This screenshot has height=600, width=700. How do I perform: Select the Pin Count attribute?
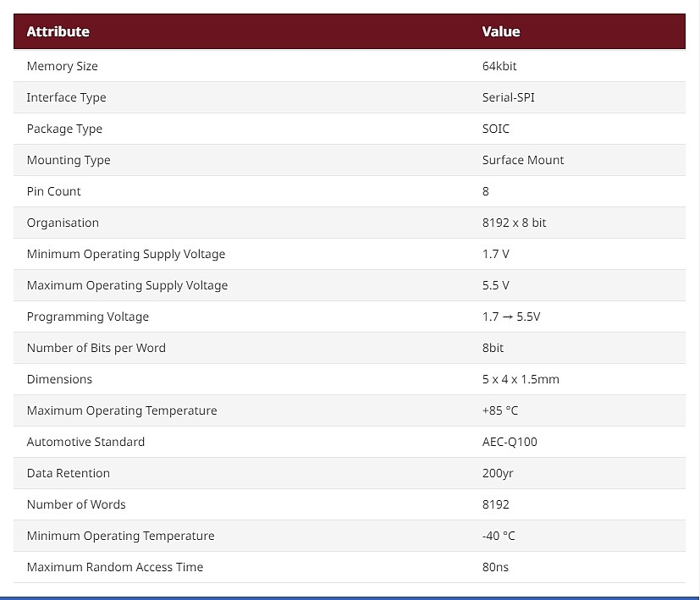(x=53, y=191)
